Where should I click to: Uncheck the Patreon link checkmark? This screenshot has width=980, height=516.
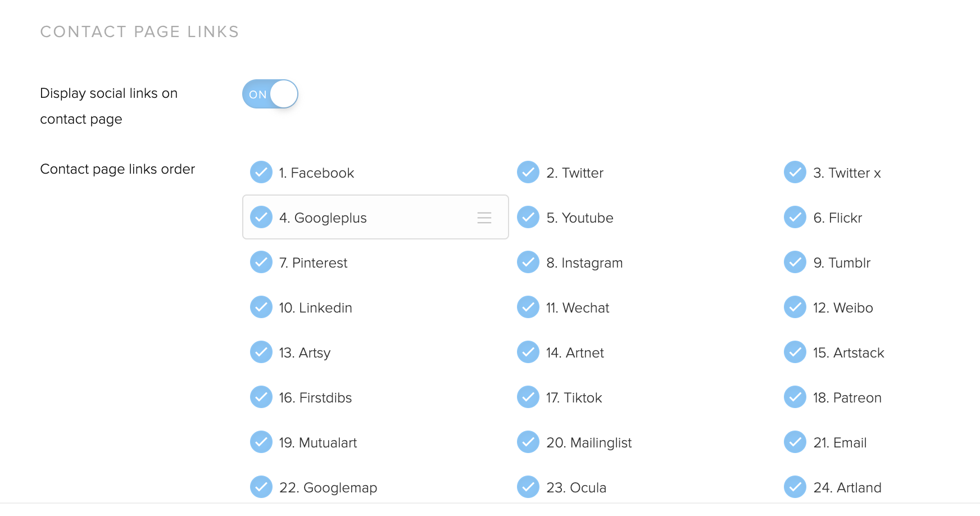pyautogui.click(x=795, y=397)
